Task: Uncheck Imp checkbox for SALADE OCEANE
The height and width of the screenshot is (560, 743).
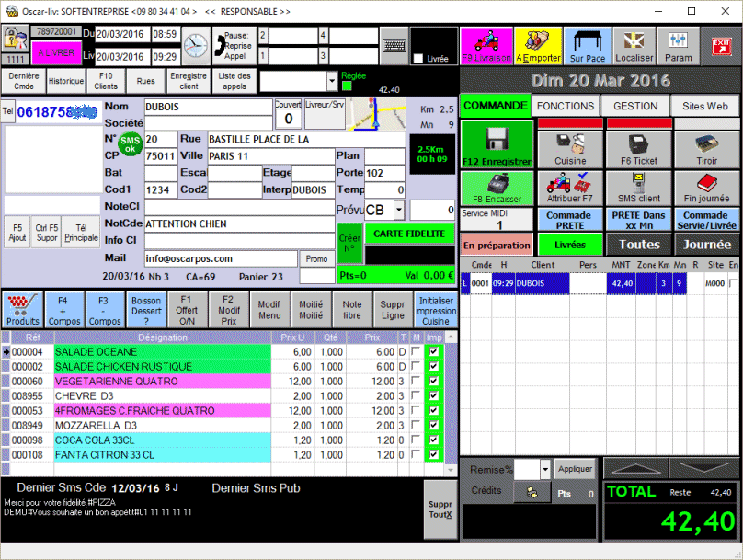Action: [x=433, y=352]
